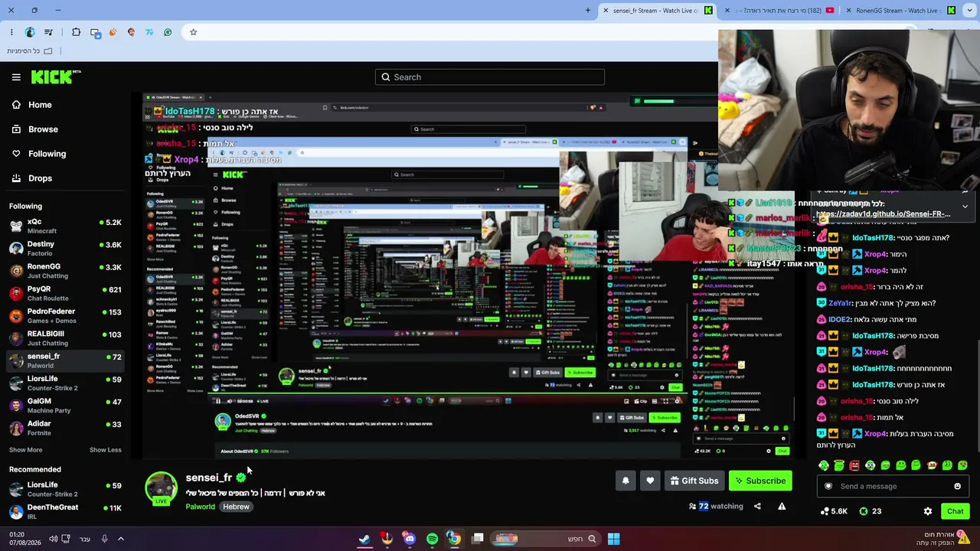Viewport: 980px width, 551px height.
Task: Click the green K coin balance
Action: tap(871, 511)
